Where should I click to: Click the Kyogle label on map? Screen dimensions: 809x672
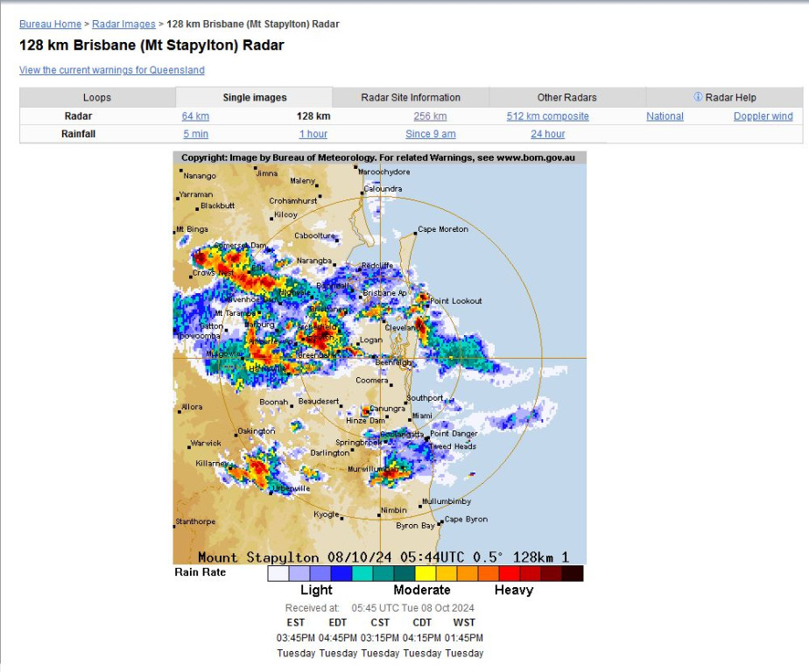coord(327,514)
